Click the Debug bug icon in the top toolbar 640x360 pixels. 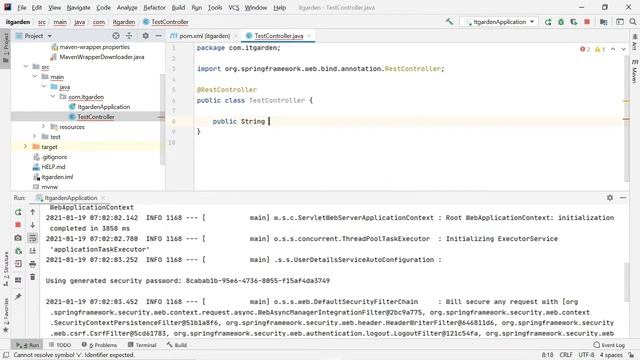click(561, 22)
